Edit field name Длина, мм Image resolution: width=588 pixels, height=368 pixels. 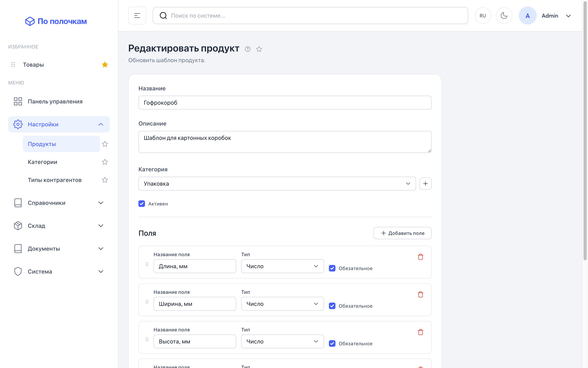tap(195, 266)
